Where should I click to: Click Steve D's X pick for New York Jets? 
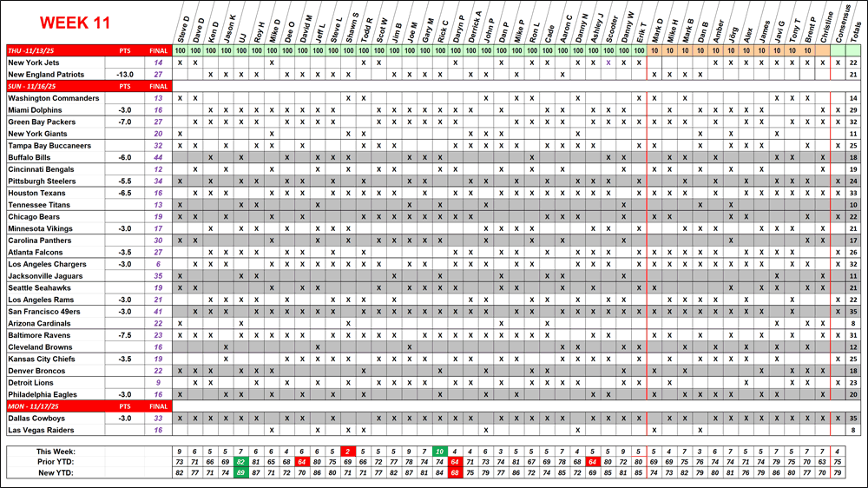click(x=180, y=63)
